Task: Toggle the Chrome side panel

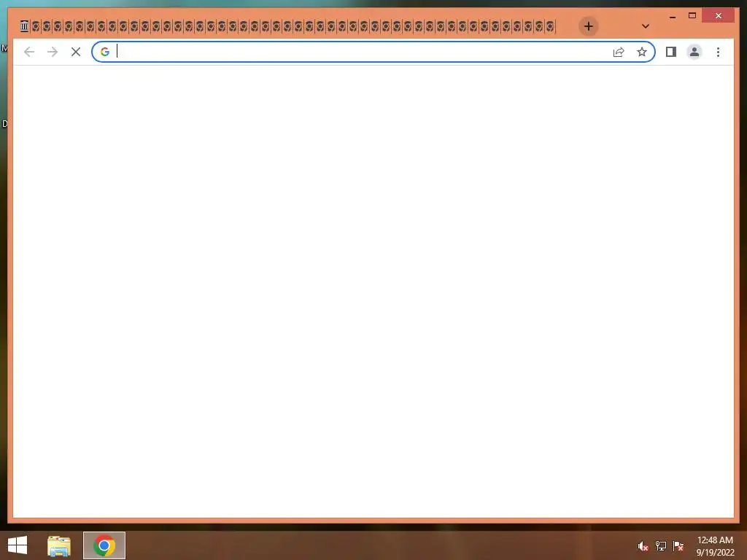Action: (671, 52)
